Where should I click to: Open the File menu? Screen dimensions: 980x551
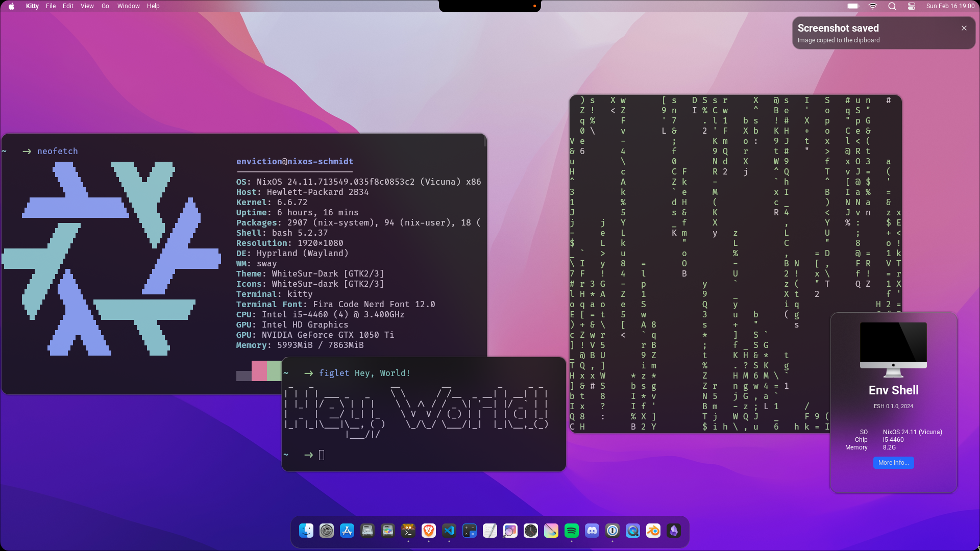coord(51,6)
